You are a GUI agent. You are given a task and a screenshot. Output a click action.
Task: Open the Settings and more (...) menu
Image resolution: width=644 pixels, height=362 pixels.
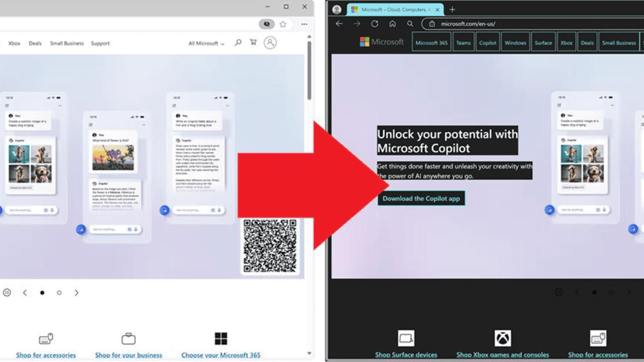pos(304,24)
